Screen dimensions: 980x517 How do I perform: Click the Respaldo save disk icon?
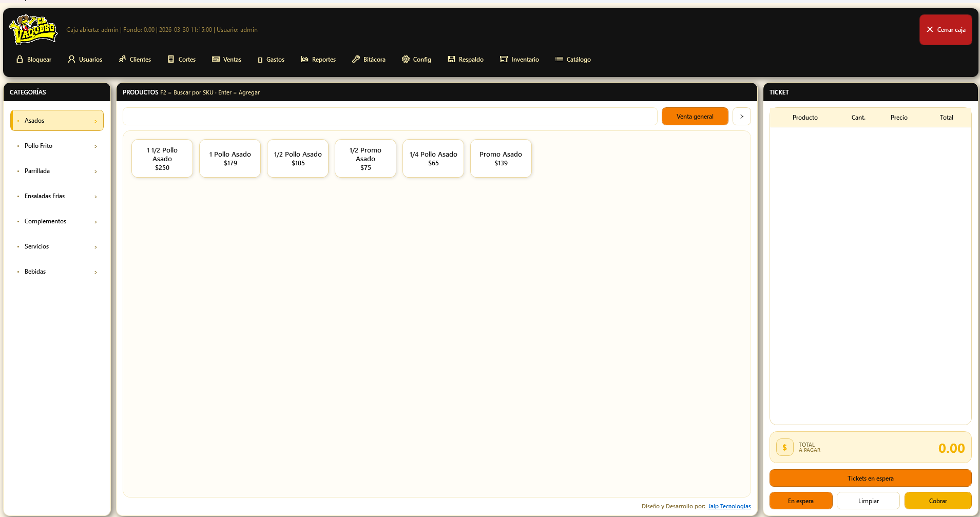[x=451, y=60]
